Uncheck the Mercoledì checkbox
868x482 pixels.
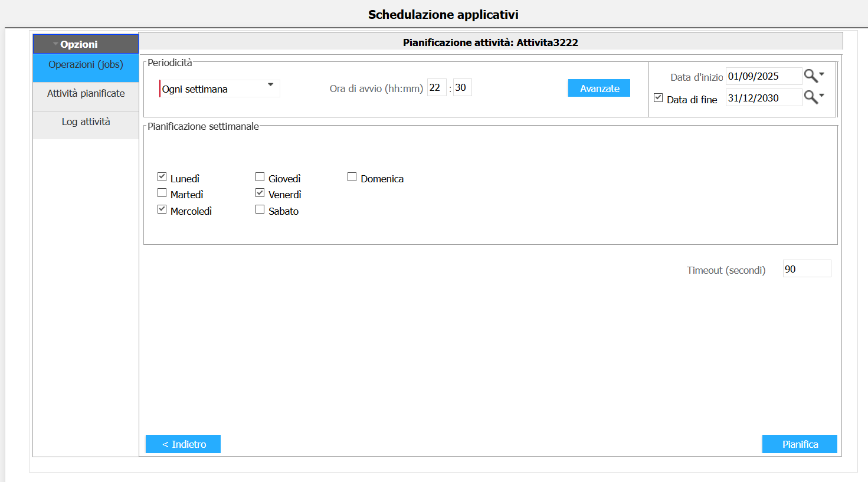pyautogui.click(x=162, y=209)
